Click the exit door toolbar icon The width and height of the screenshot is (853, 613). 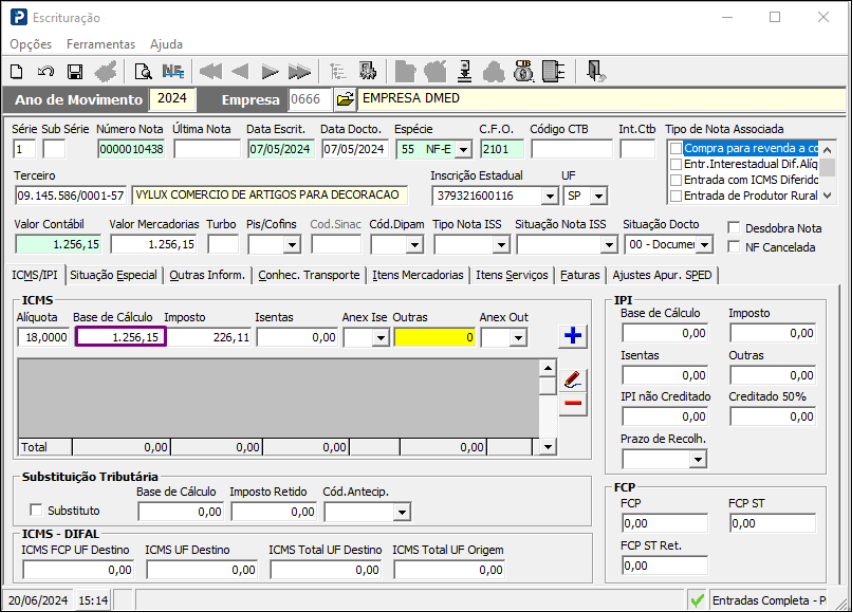[596, 72]
